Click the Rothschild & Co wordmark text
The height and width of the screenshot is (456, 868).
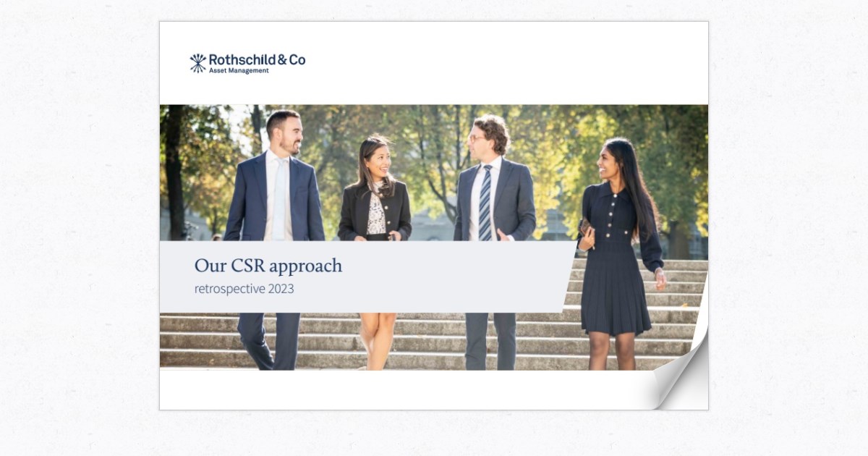pyautogui.click(x=258, y=60)
